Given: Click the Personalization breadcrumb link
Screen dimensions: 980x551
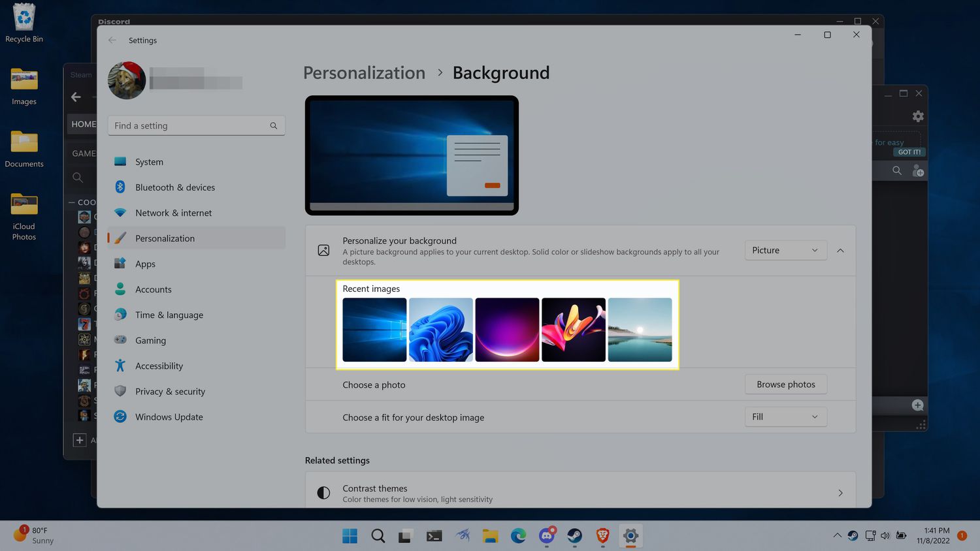Looking at the screenshot, I should point(364,73).
